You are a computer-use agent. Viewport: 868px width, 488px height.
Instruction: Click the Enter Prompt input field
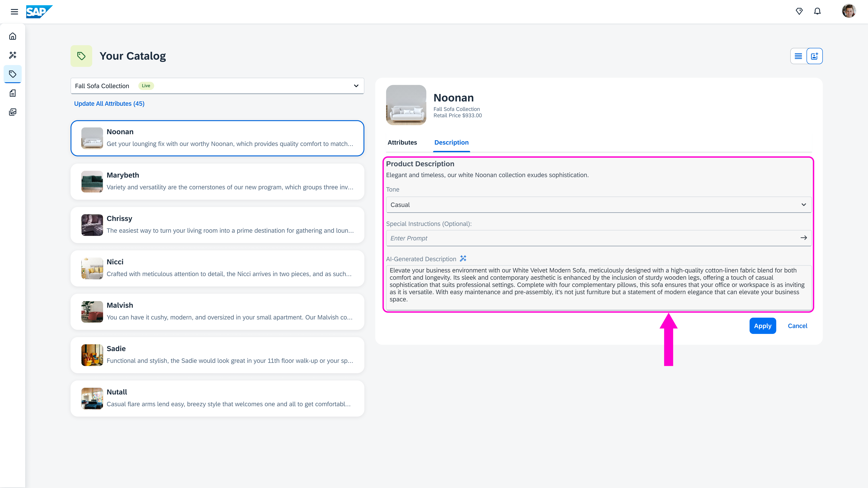pyautogui.click(x=593, y=238)
